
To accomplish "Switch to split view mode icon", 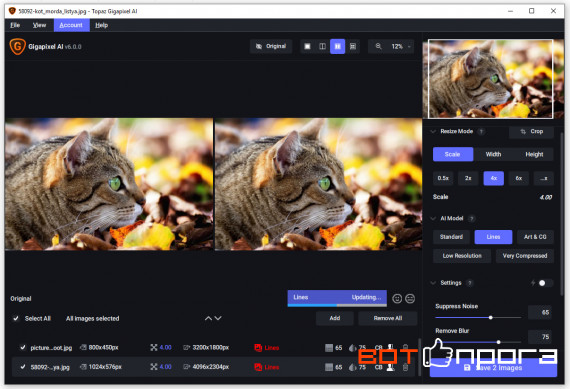I will click(x=322, y=47).
